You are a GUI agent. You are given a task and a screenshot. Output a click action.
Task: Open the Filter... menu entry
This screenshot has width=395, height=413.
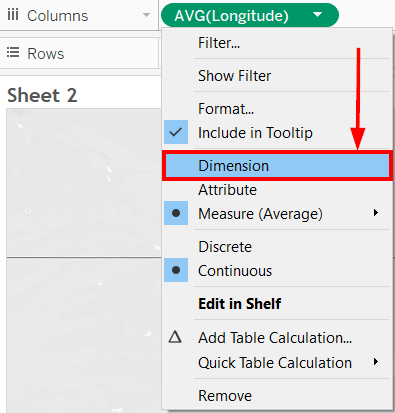219,43
